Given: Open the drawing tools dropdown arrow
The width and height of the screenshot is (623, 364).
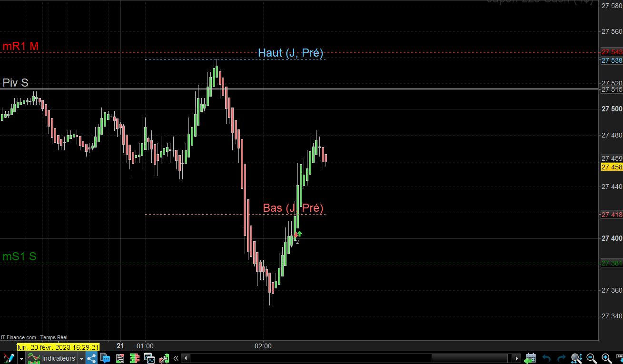Looking at the screenshot, I should (21, 358).
